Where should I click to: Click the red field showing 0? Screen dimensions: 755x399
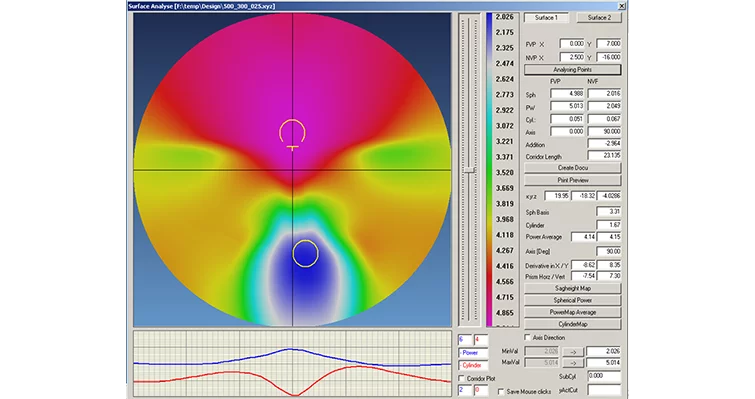481,390
